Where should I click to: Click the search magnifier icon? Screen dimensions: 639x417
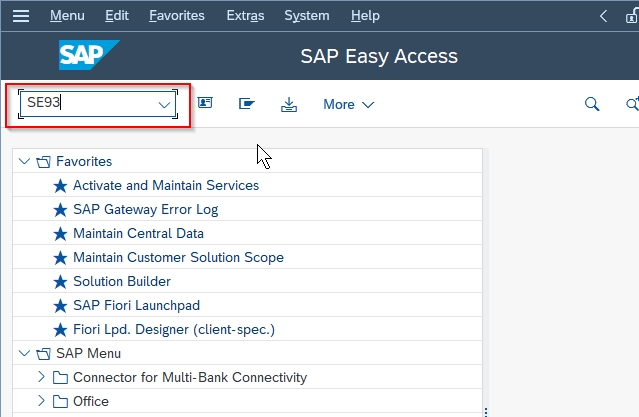592,104
